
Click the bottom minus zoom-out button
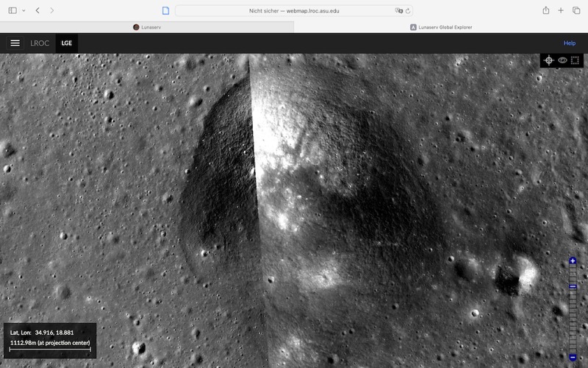573,357
